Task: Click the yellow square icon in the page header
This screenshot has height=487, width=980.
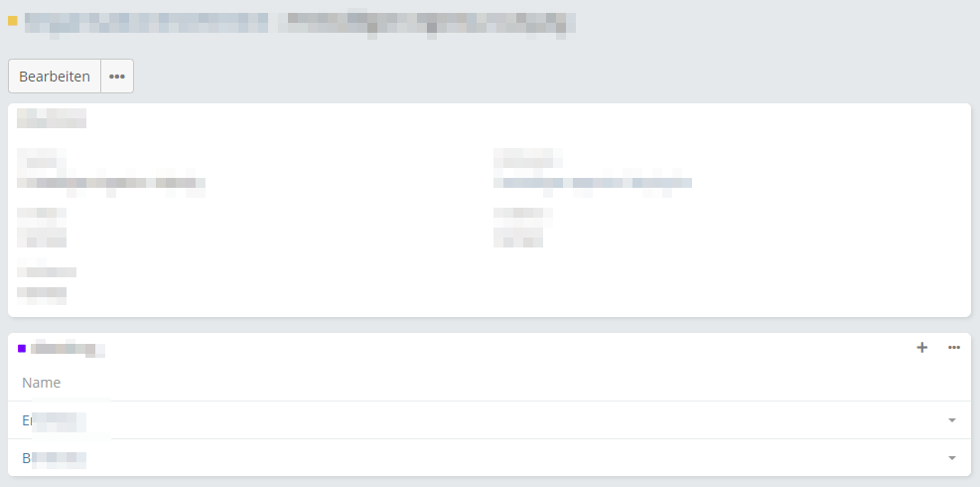Action: tap(13, 21)
